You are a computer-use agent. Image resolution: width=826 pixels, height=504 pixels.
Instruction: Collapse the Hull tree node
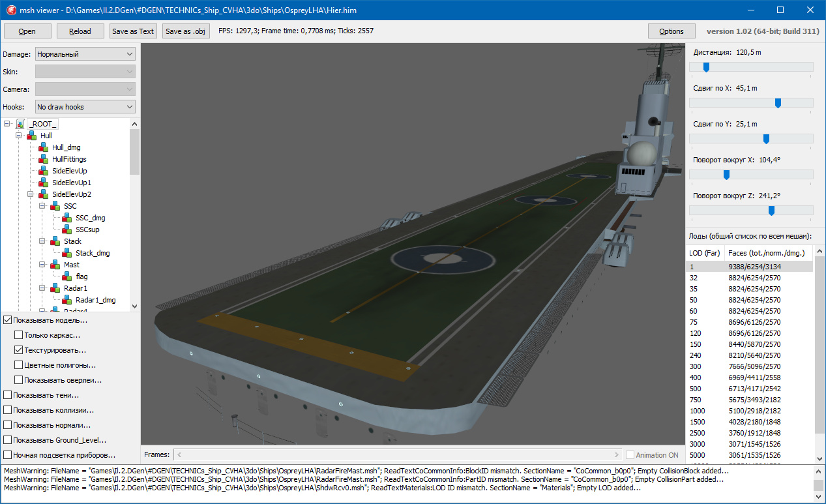click(19, 136)
